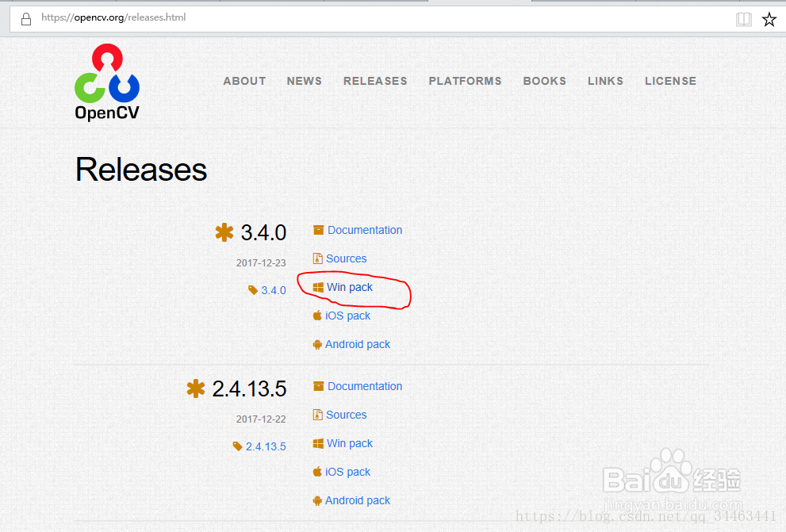
Task: Open the LINKS menu item
Action: pos(605,81)
